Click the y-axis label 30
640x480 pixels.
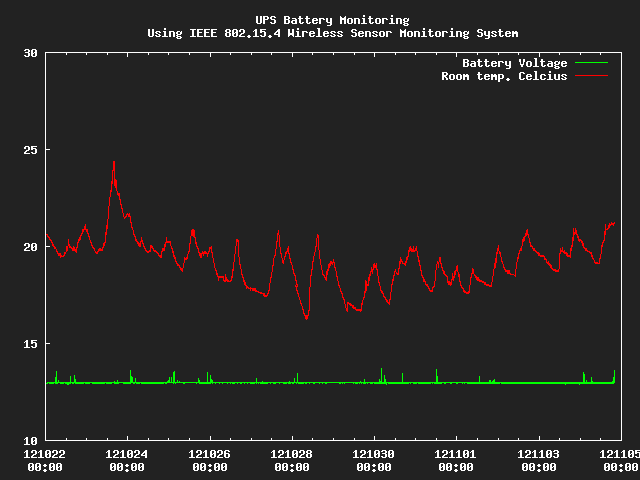coord(29,54)
